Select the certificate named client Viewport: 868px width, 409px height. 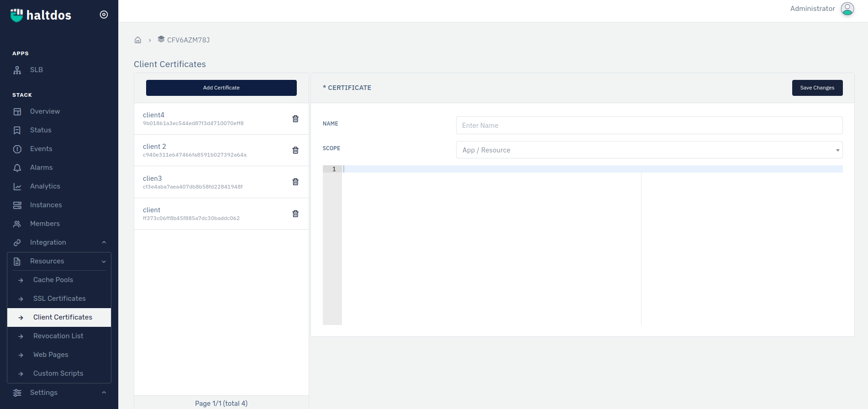(x=221, y=214)
